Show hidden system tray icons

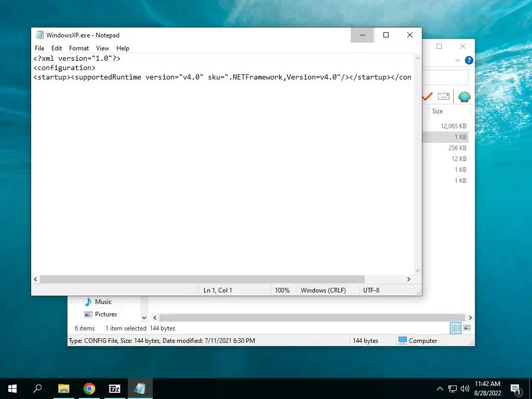(440, 389)
